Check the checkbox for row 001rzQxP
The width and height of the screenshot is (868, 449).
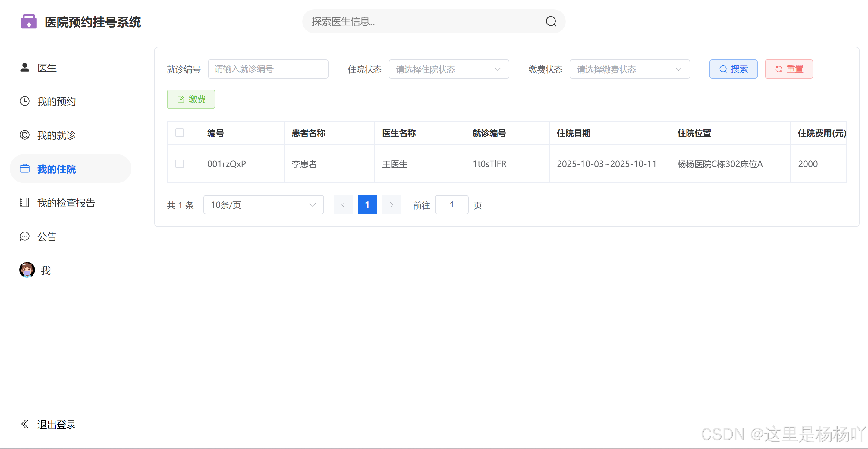pyautogui.click(x=180, y=164)
